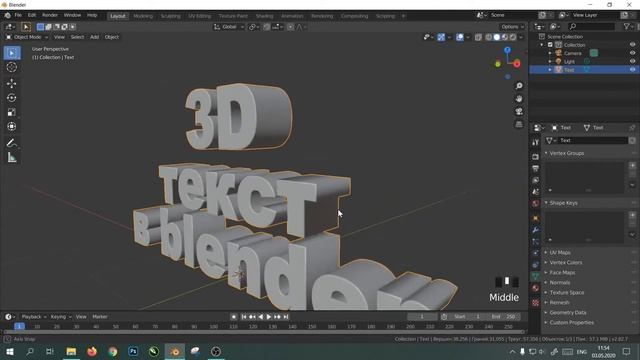Image resolution: width=640 pixels, height=360 pixels.
Task: Open the Chrome browser from the taskbar
Action: tap(113, 351)
